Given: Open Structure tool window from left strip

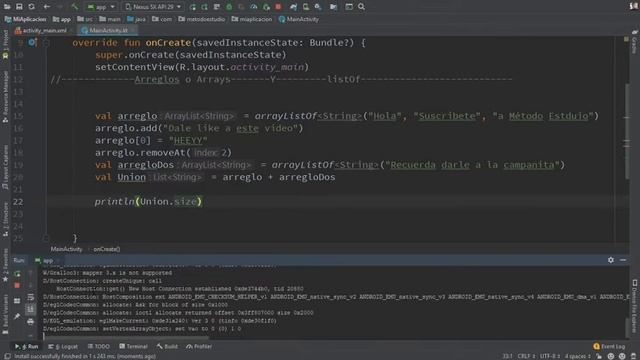Looking at the screenshot, I should (x=5, y=219).
